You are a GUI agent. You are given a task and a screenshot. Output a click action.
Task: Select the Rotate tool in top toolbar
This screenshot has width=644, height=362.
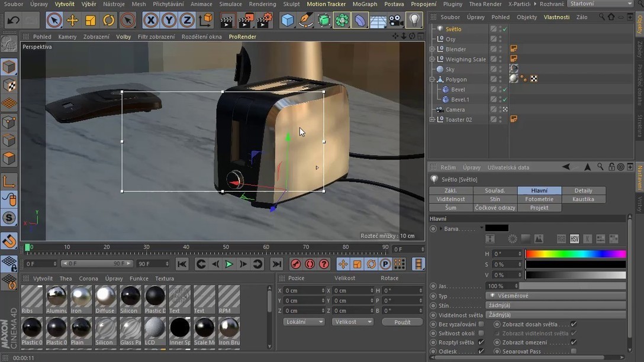[109, 21]
